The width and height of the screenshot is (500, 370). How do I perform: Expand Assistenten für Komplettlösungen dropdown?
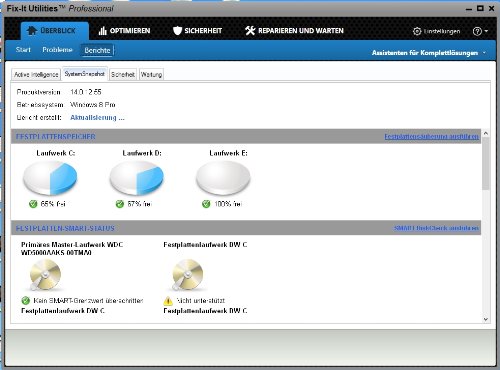pos(429,53)
